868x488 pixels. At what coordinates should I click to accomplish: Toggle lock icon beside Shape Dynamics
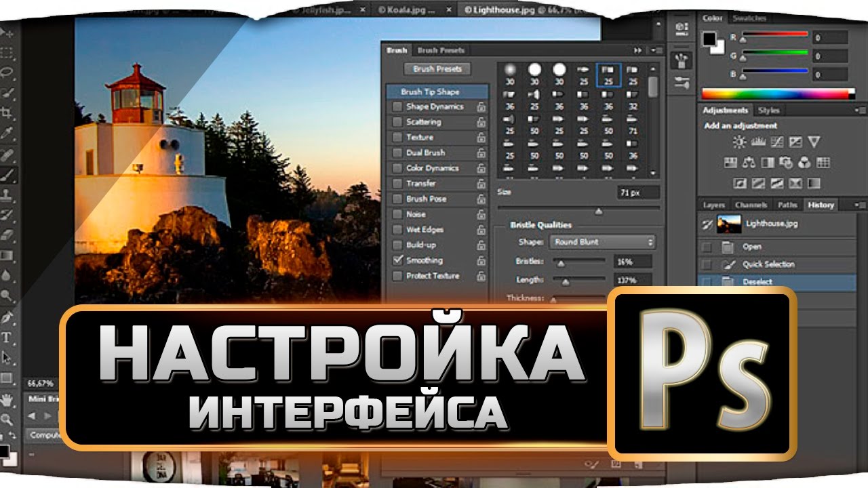[481, 107]
